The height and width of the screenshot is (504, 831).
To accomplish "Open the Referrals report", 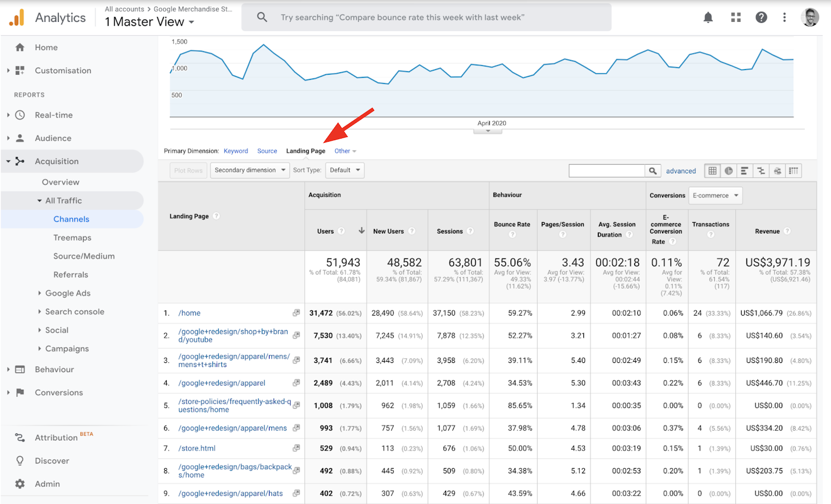I will (71, 275).
